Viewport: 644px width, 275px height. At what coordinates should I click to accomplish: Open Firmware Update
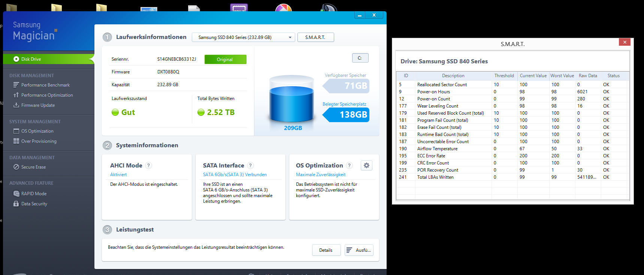(x=38, y=105)
